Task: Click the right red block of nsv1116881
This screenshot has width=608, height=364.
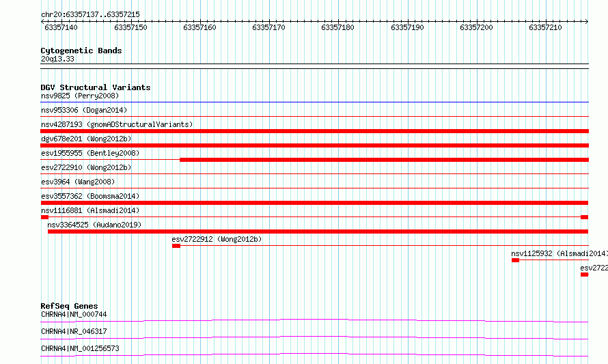Action: [584, 217]
